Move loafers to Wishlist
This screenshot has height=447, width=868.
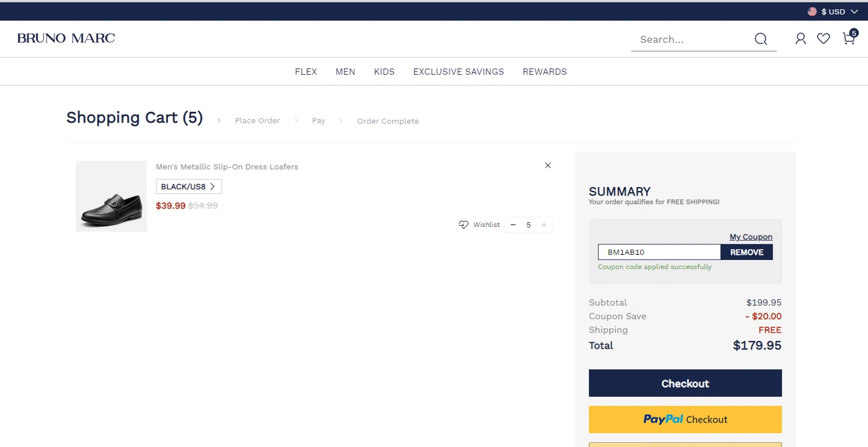click(x=479, y=225)
